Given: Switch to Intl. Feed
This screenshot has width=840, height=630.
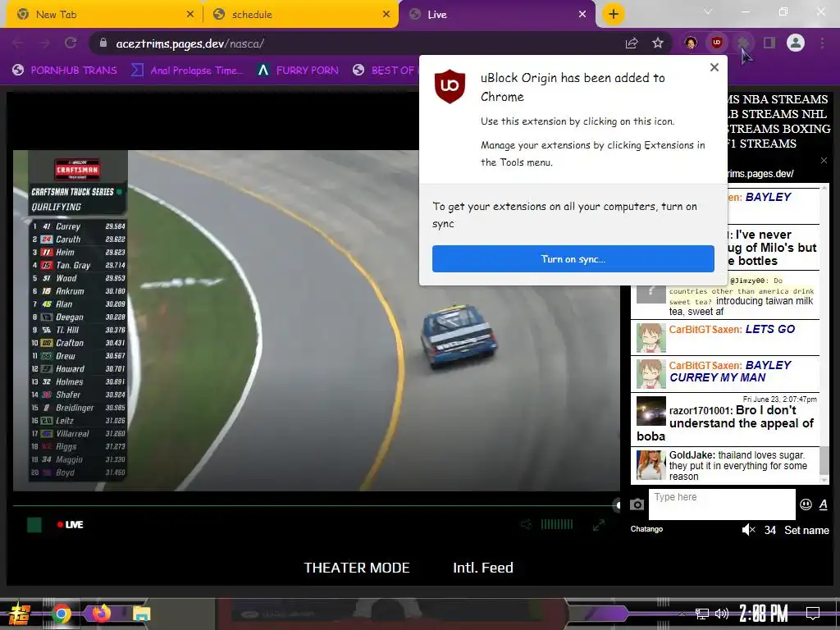Looking at the screenshot, I should coord(482,568).
